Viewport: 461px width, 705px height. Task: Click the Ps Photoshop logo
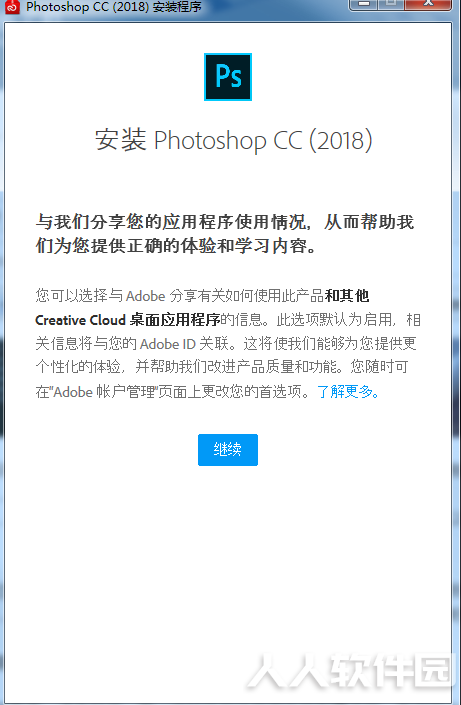pos(228,77)
